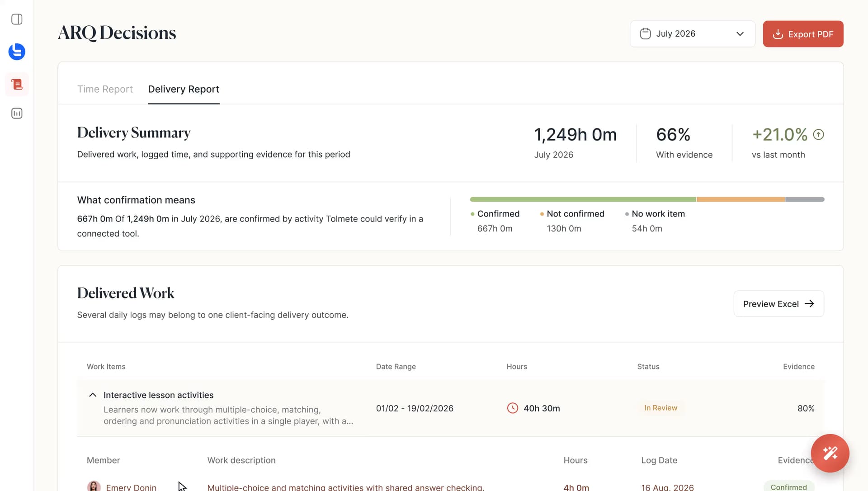The height and width of the screenshot is (491, 868).
Task: Click the Emery Donin member name
Action: [x=131, y=487]
